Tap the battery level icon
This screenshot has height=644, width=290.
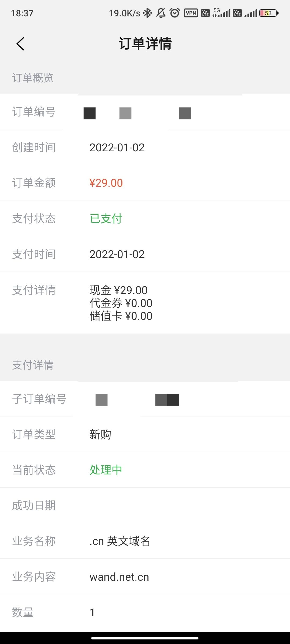[269, 13]
